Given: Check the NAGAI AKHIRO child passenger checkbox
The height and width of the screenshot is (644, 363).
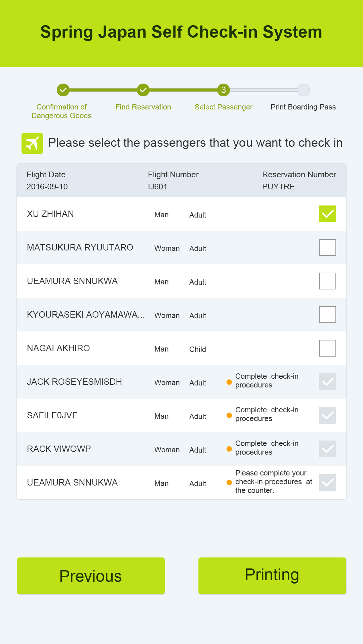Looking at the screenshot, I should pos(328,348).
